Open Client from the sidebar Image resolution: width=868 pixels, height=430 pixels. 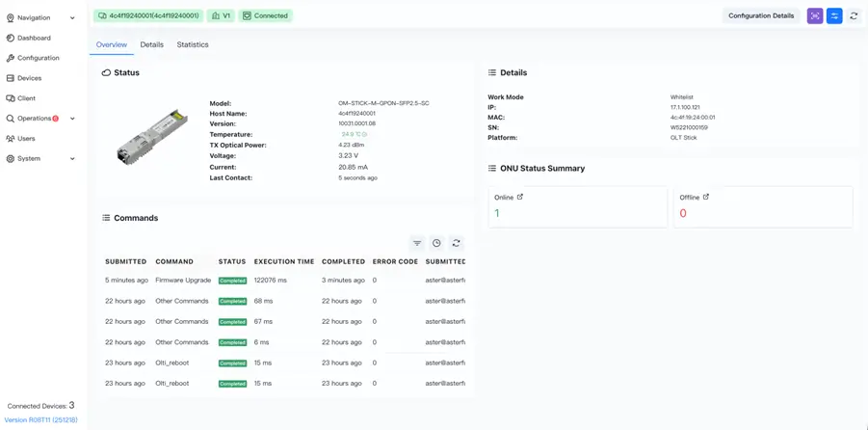coord(26,98)
